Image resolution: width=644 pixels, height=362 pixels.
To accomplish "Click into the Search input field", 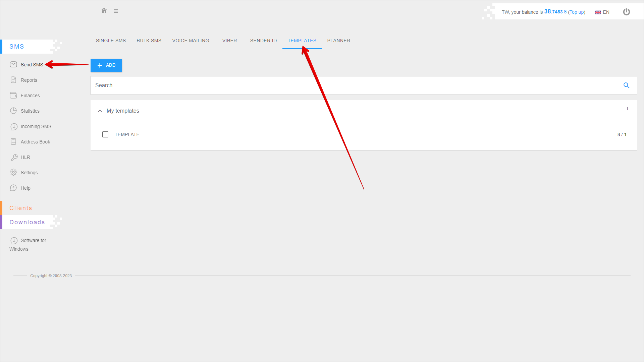I will click(x=356, y=85).
